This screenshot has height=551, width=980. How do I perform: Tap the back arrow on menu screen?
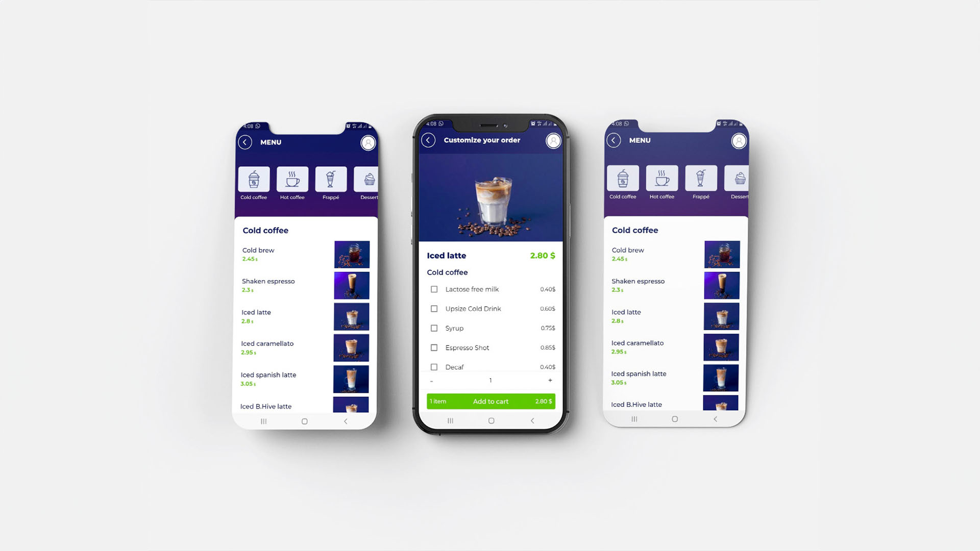pos(244,142)
